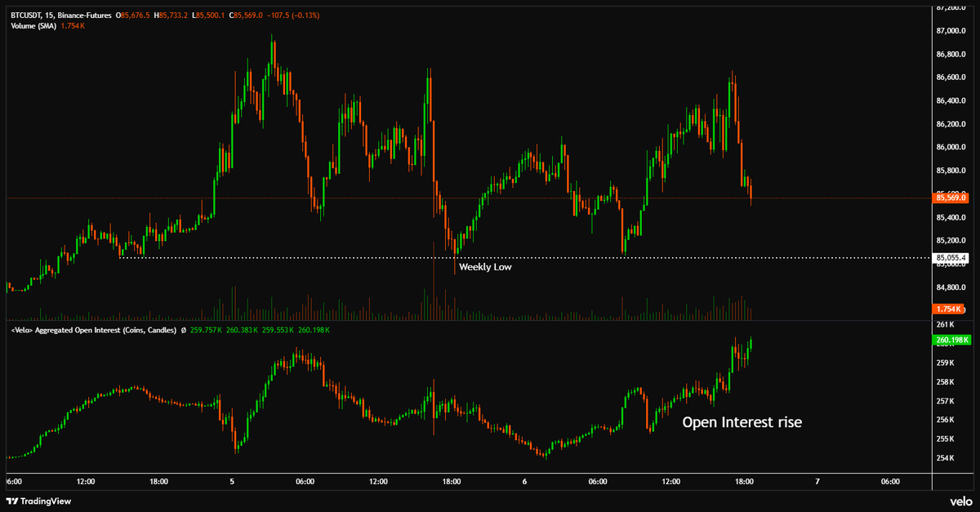Click the 87,000.0 price axis label
The height and width of the screenshot is (512, 980).
(x=951, y=31)
